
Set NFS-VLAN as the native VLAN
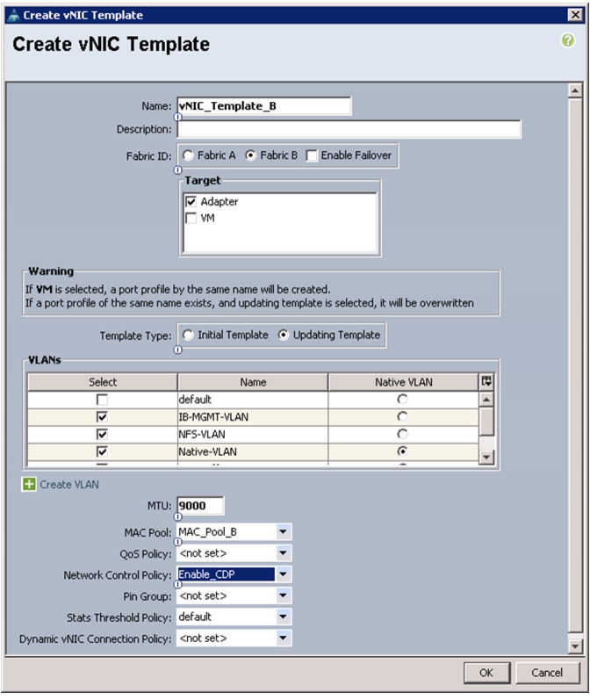point(403,434)
